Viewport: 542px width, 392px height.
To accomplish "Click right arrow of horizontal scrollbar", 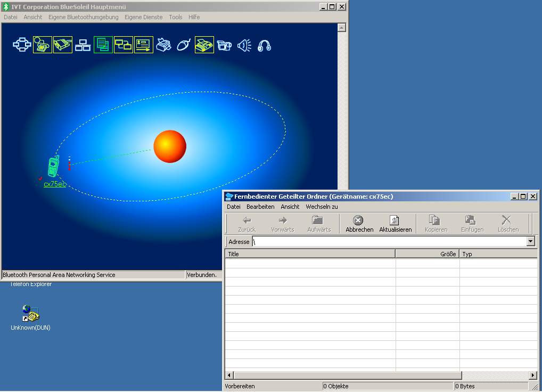I will (533, 375).
